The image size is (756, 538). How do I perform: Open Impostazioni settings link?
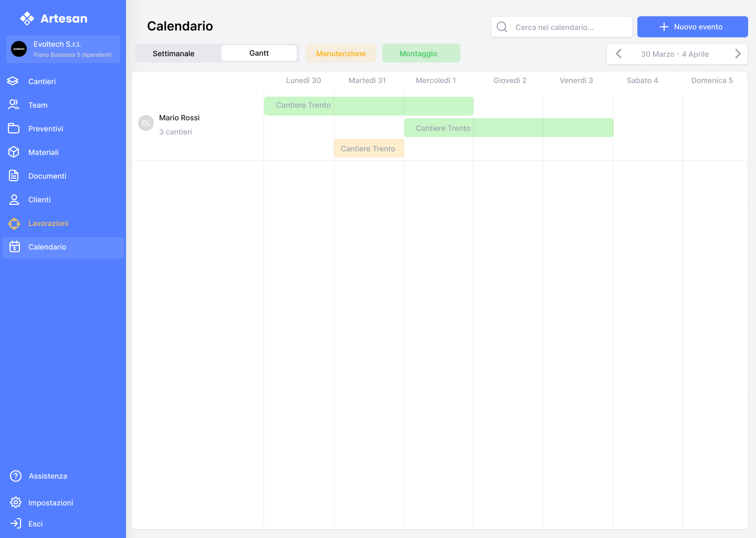[50, 503]
